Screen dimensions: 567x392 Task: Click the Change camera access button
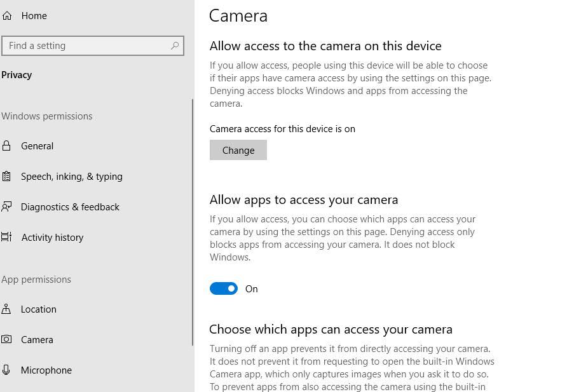tap(238, 150)
